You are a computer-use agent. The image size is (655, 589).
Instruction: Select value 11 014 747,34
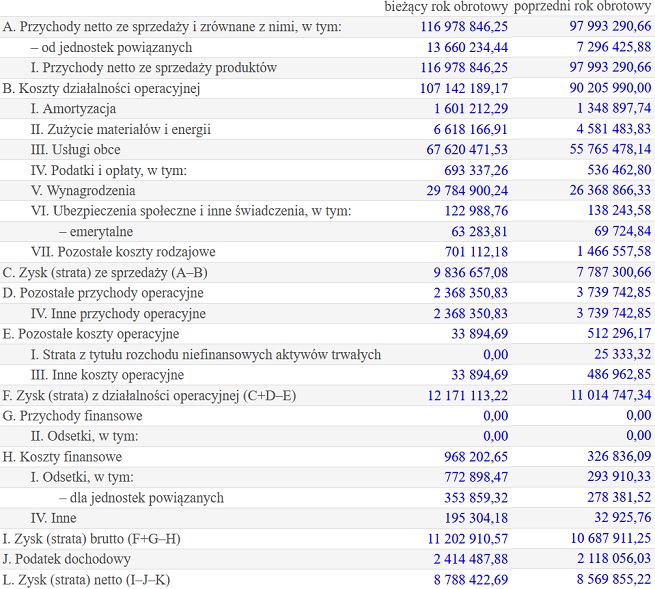click(611, 395)
